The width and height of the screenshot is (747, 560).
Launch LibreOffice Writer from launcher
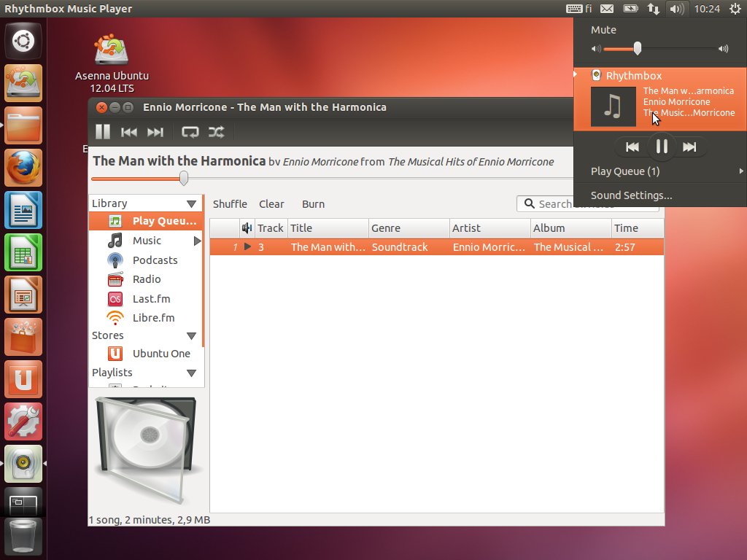tap(23, 210)
